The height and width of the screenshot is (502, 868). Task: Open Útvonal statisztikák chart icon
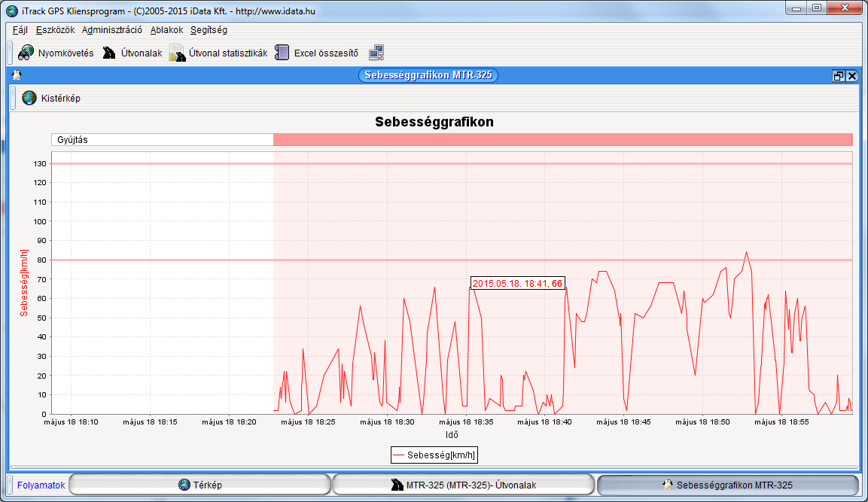tap(177, 53)
